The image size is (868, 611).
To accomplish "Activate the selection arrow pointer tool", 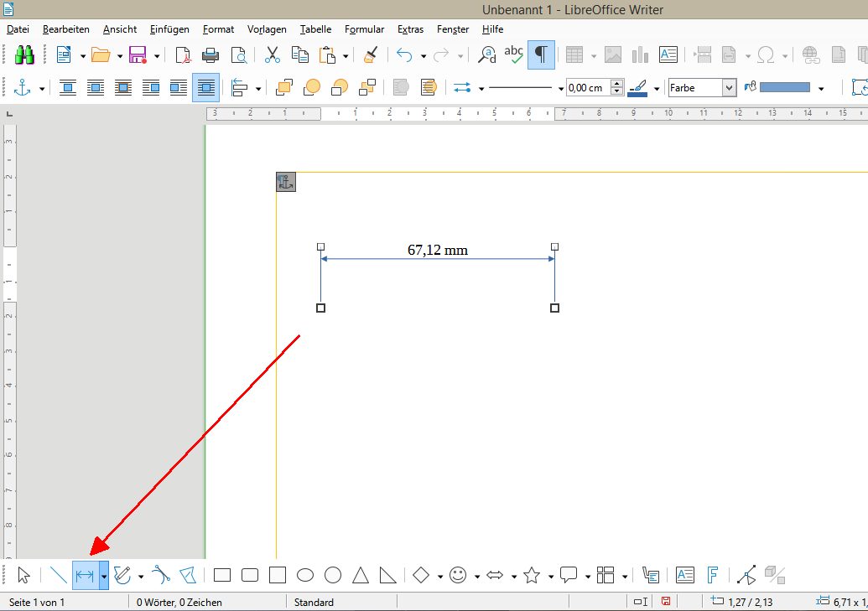I will click(x=23, y=576).
